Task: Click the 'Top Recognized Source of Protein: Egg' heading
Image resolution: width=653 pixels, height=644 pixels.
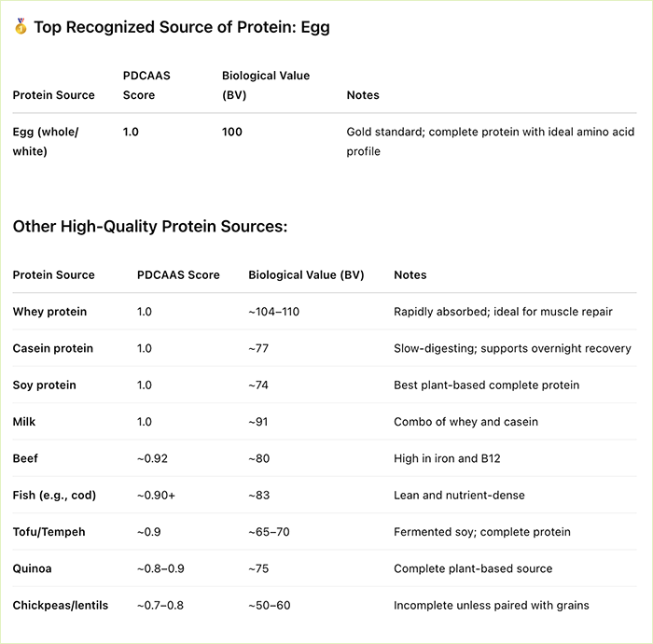Action: click(x=181, y=27)
